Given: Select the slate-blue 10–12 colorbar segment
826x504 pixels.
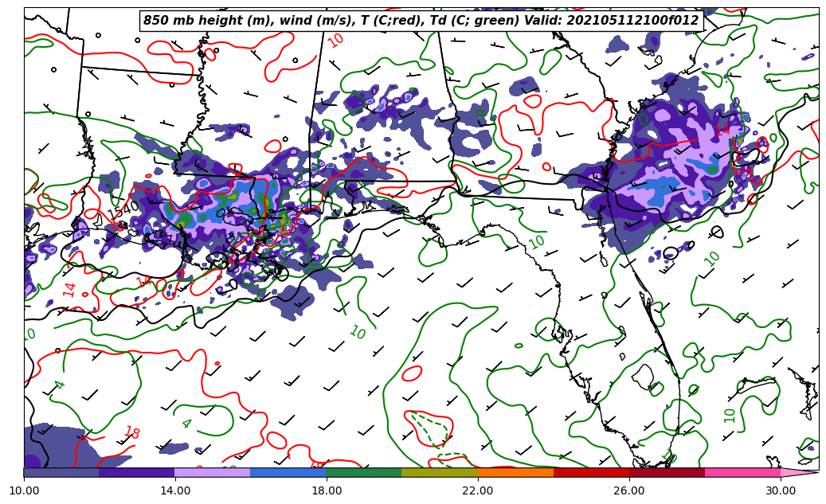Looking at the screenshot, I should [61, 472].
